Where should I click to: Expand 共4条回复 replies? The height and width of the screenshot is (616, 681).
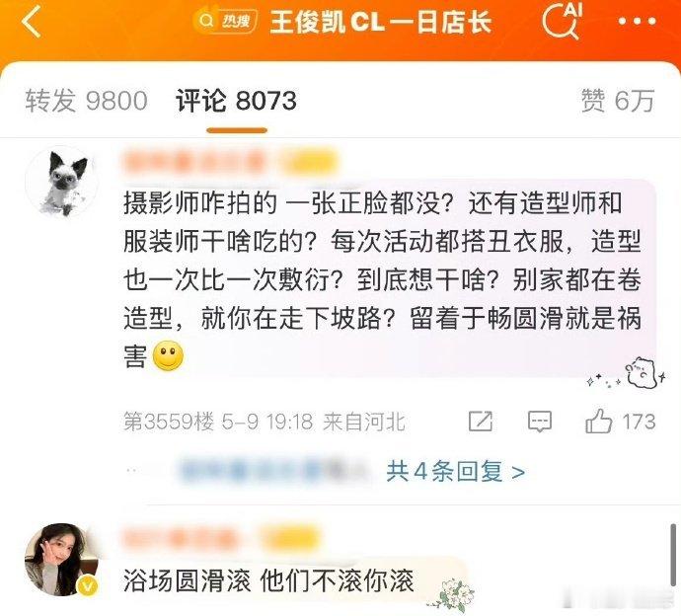455,471
